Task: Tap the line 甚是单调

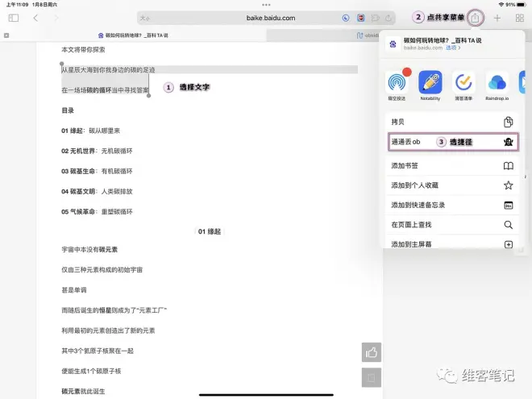Action: 74,290
